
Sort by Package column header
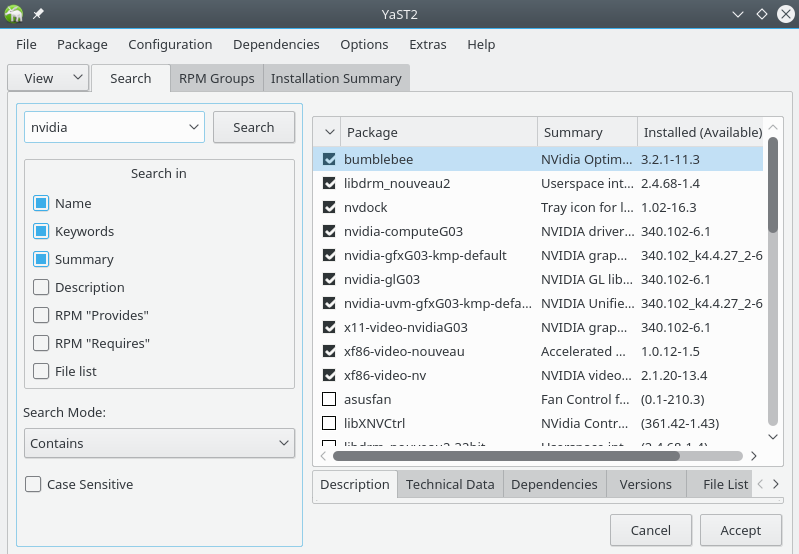click(439, 133)
